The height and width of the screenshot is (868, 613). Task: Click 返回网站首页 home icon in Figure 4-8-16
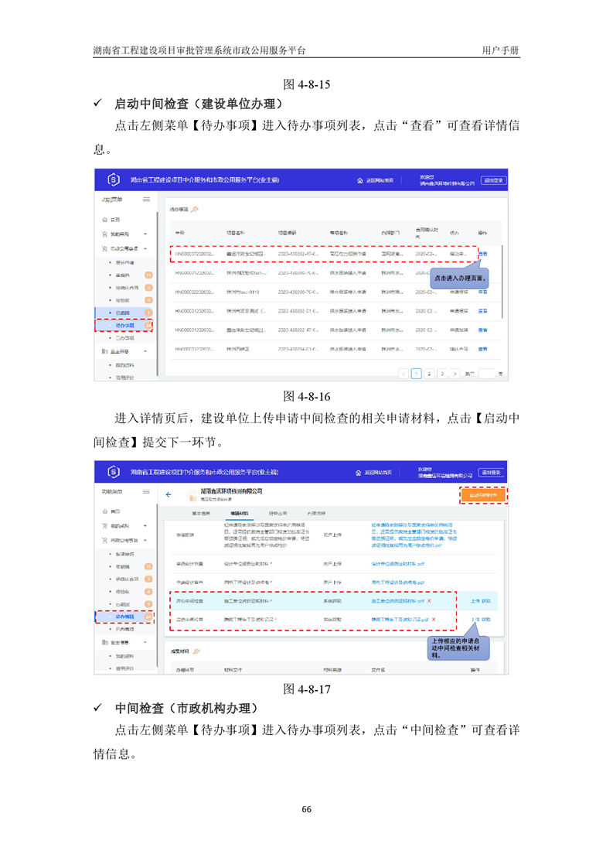[x=360, y=180]
